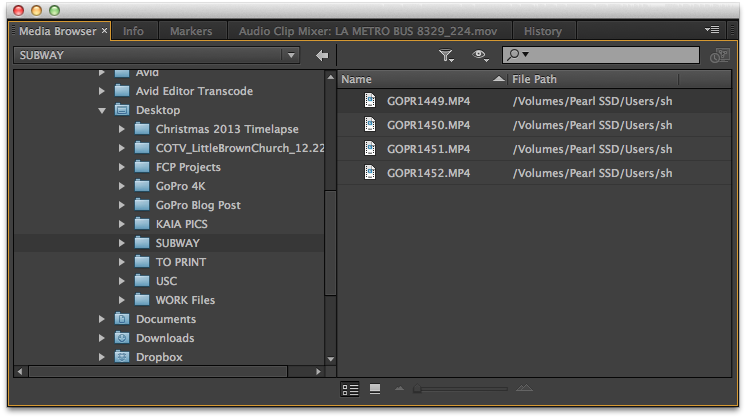Click the GOPR1451.MP4 video file icon

(370, 148)
